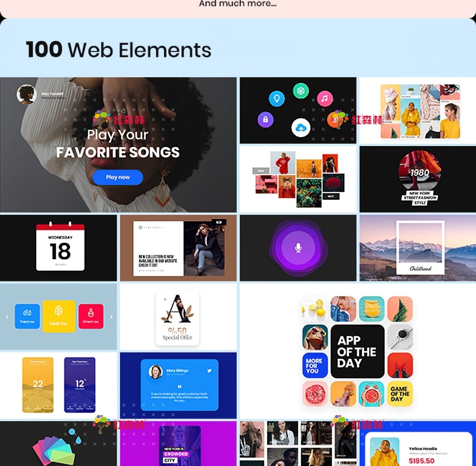This screenshot has width=476, height=466.
Task: Open the black App of the Day tile
Action: (357, 351)
